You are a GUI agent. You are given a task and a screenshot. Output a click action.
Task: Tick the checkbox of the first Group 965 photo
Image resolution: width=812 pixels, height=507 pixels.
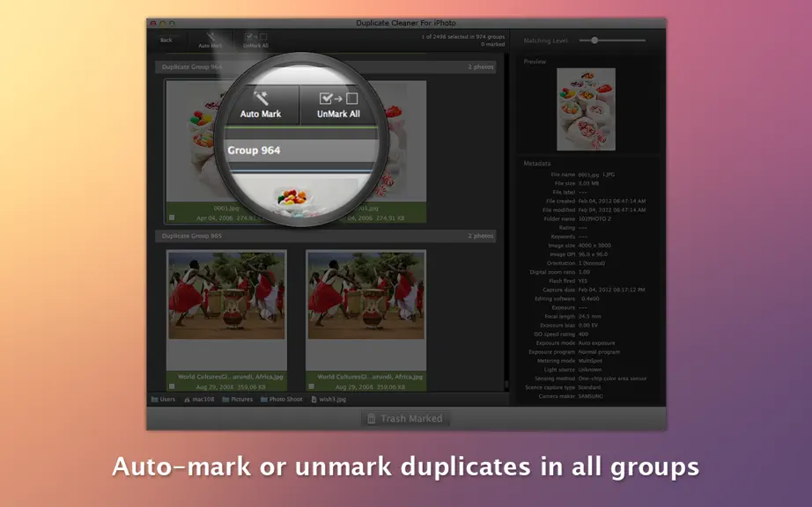click(172, 386)
